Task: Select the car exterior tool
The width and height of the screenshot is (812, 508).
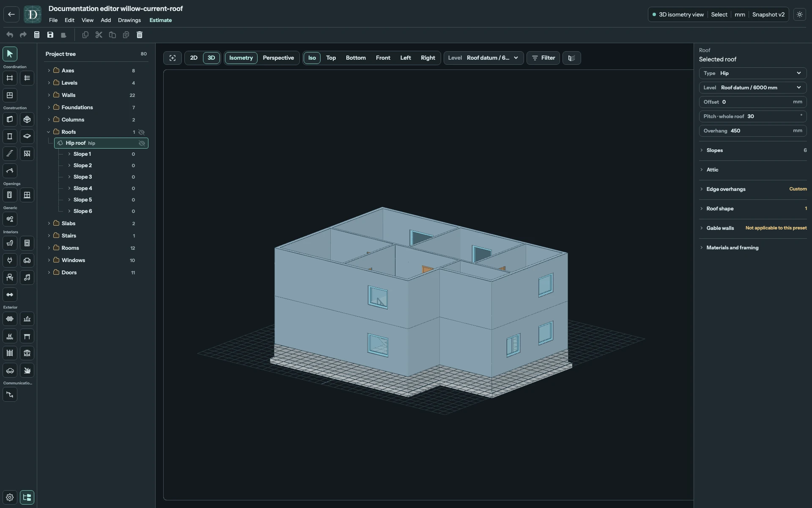Action: coord(10,370)
